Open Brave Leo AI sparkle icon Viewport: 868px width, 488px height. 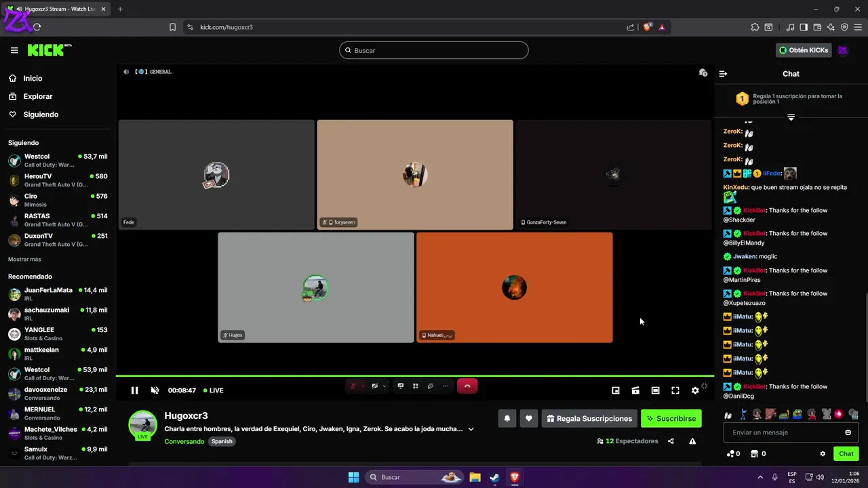pos(831,27)
